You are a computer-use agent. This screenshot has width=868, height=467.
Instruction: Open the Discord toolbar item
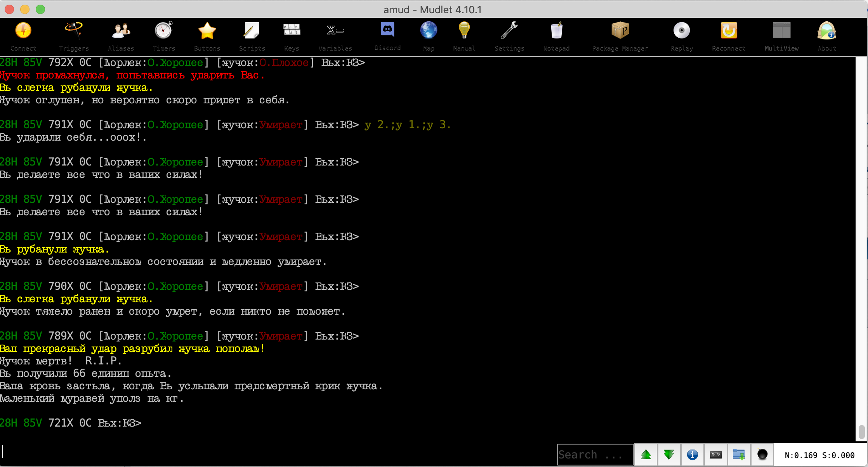pos(387,36)
